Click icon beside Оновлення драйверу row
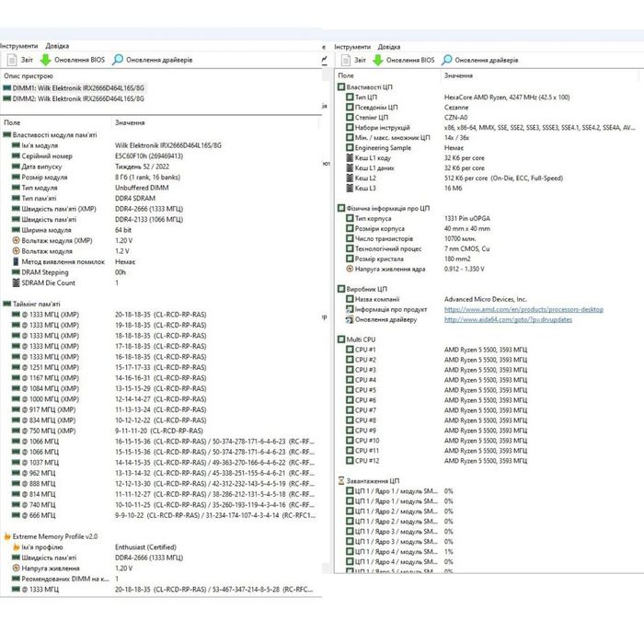This screenshot has width=644, height=644. tap(350, 319)
